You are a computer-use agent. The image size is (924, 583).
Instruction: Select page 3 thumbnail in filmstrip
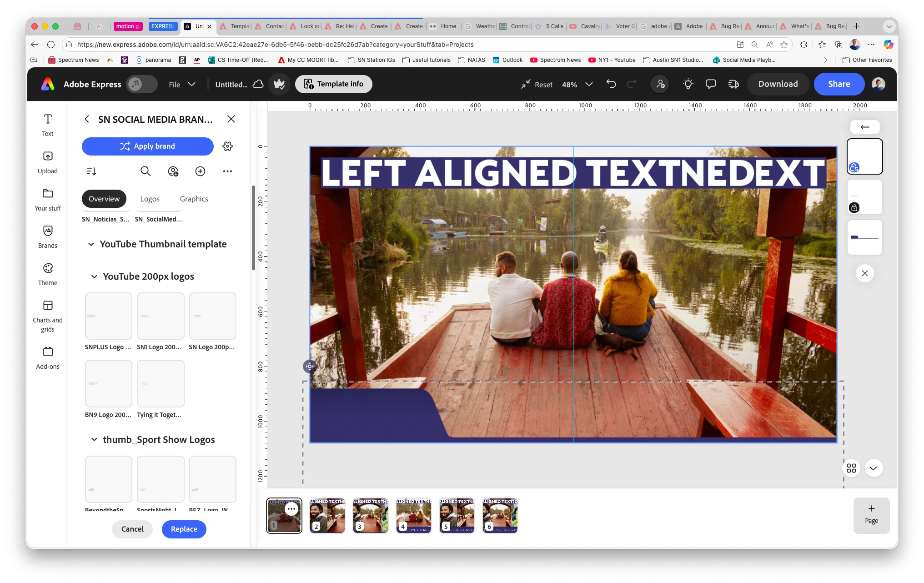pos(370,515)
